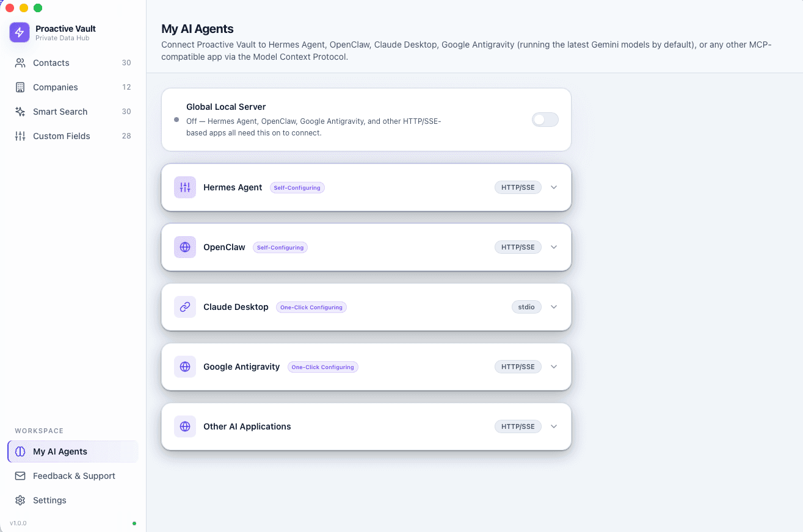This screenshot has width=803, height=532.
Task: Click the Contacts people icon in sidebar
Action: (x=20, y=63)
